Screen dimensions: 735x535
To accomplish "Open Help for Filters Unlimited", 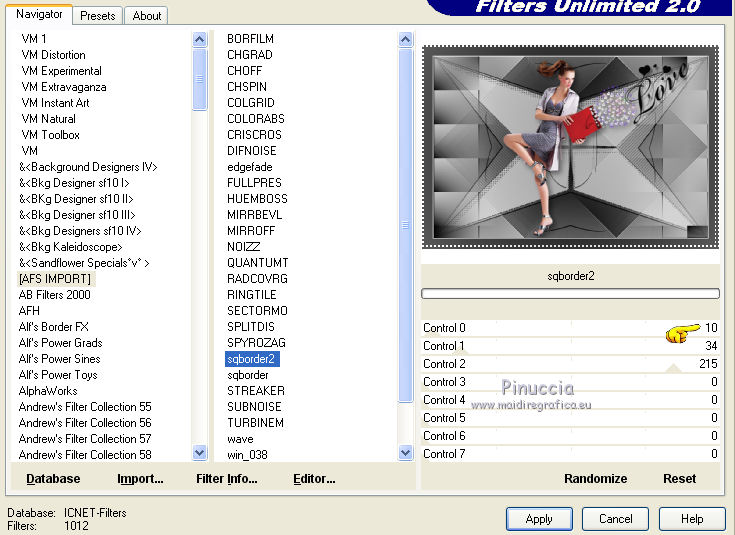I will point(692,519).
